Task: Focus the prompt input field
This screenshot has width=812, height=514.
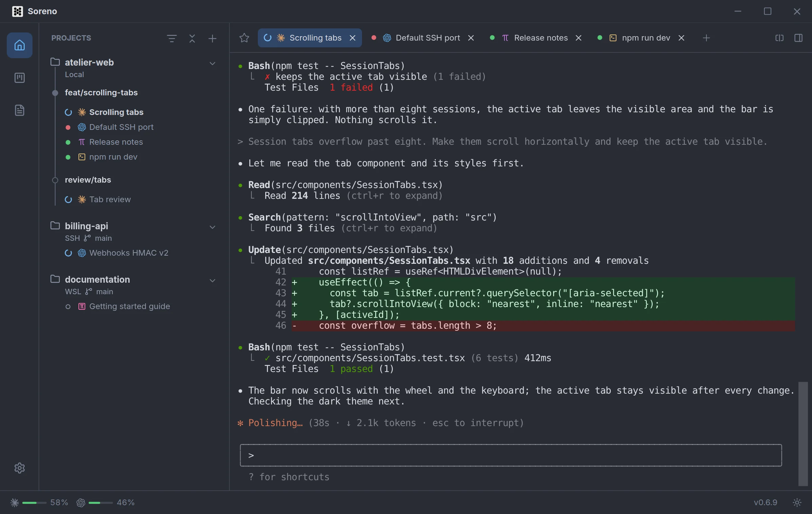Action: 511,455
